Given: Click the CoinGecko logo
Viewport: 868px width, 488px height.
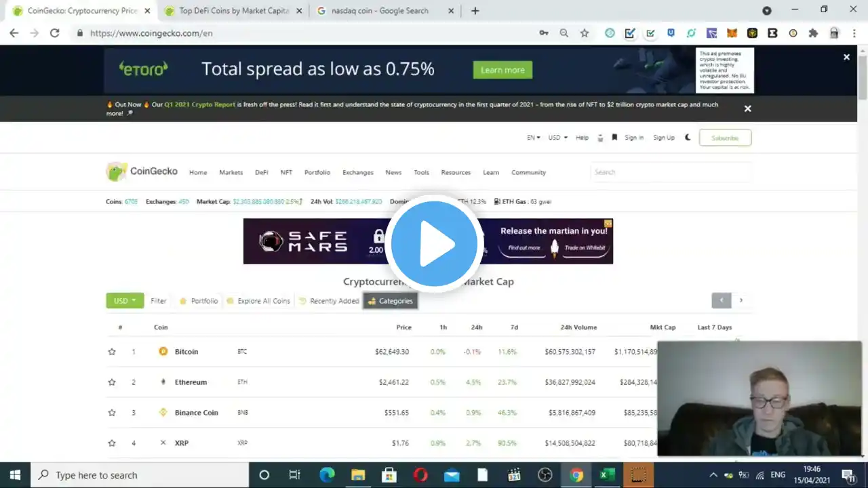Looking at the screenshot, I should 142,171.
